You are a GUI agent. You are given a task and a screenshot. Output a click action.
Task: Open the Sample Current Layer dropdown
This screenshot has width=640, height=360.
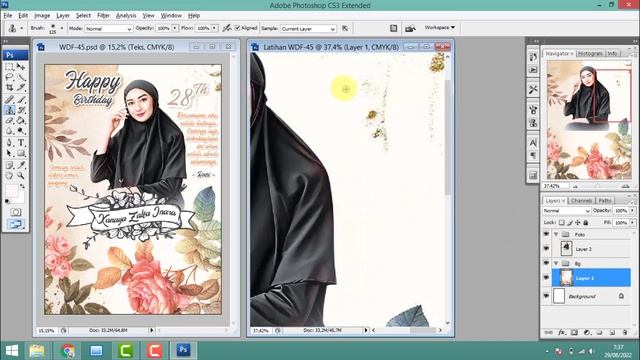(308, 29)
